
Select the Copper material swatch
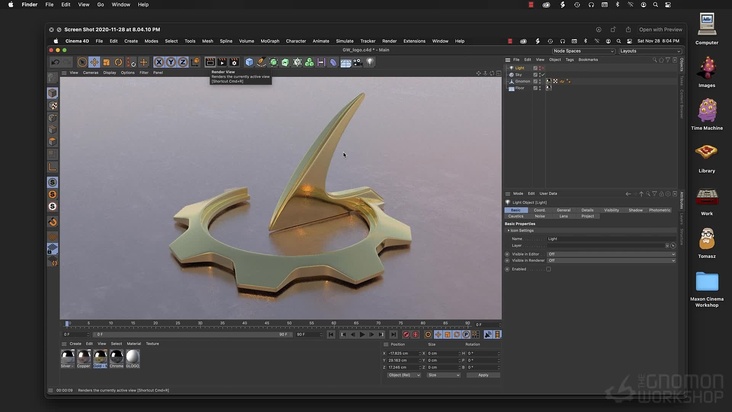point(84,357)
